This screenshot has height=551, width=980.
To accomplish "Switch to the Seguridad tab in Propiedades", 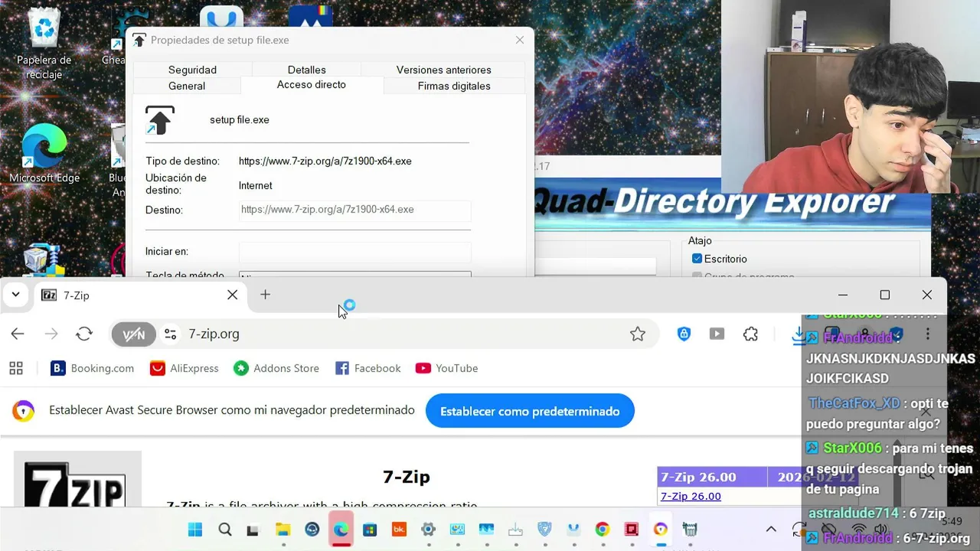I will tap(192, 70).
